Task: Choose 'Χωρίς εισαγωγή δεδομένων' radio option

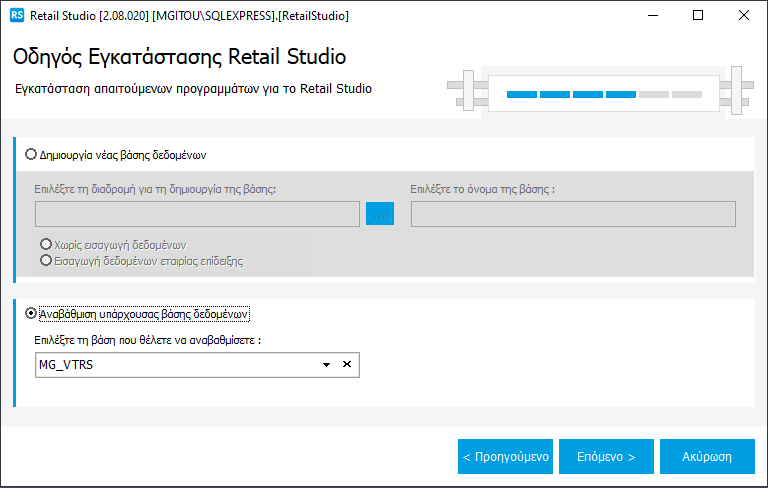Action: click(46, 245)
